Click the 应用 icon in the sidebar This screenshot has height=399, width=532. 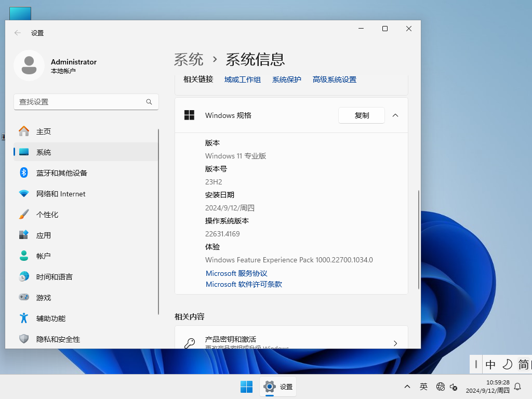pyautogui.click(x=24, y=235)
